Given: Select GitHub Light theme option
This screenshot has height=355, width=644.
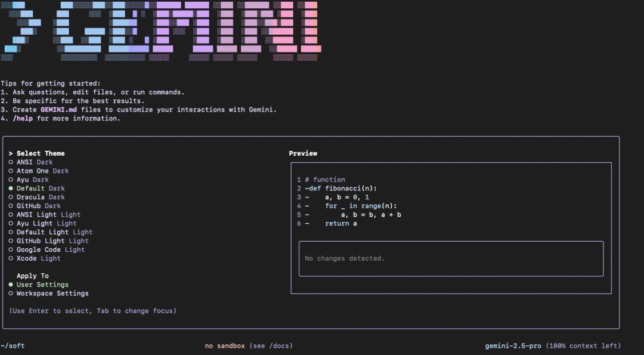Looking at the screenshot, I should [48, 241].
